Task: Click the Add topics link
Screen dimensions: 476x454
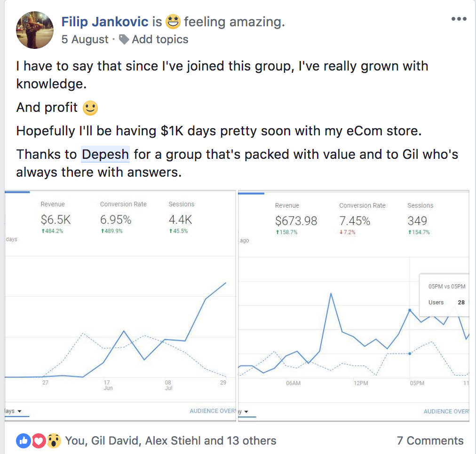Action: [x=160, y=39]
